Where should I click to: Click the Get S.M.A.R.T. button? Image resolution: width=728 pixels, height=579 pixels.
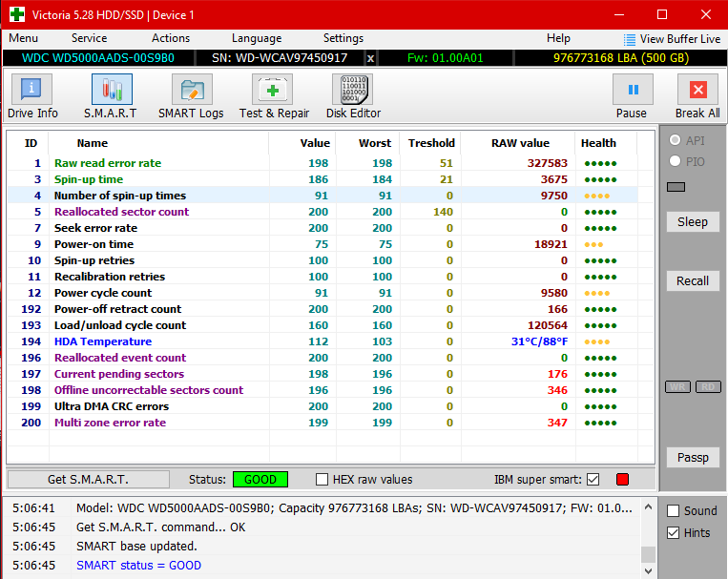click(x=88, y=479)
